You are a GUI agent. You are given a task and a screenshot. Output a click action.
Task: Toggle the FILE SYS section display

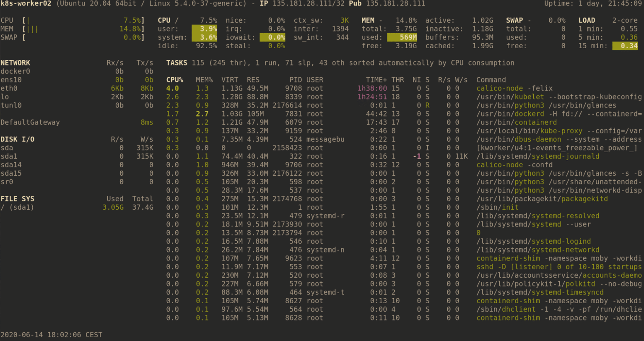pos(17,198)
